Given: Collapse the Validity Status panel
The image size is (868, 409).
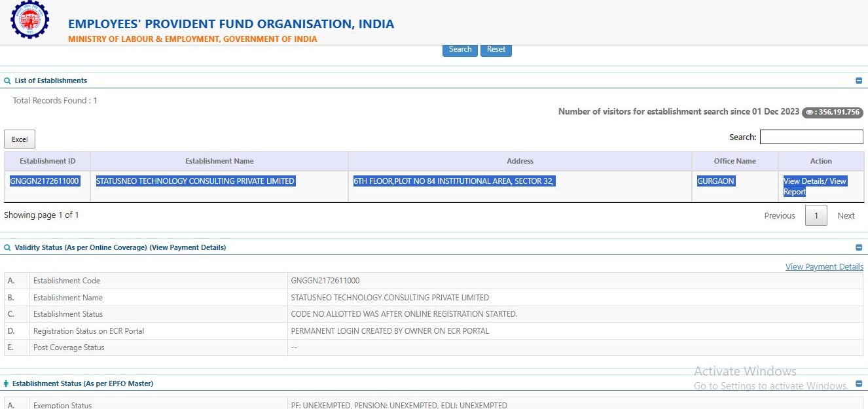Looking at the screenshot, I should click(x=859, y=248).
